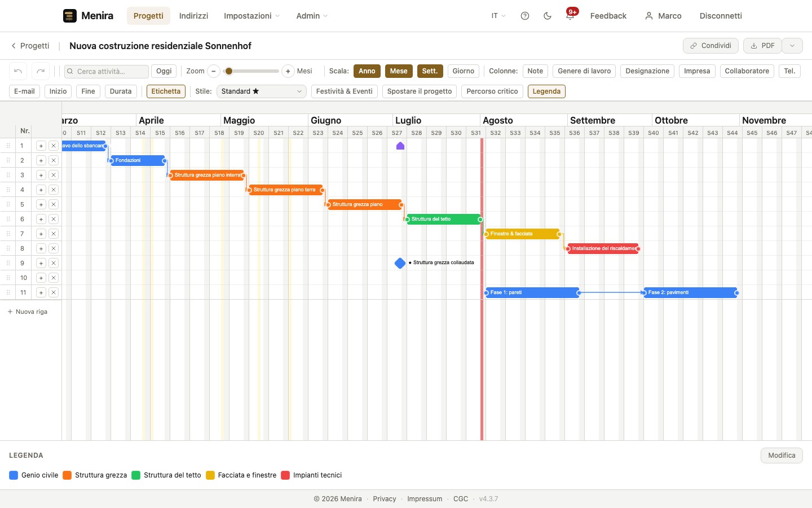
Task: Select the green Struttura del tetto bar
Action: (x=444, y=219)
